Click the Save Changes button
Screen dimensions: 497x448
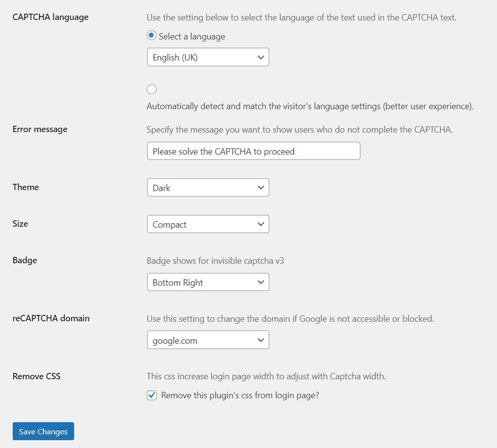pos(43,431)
